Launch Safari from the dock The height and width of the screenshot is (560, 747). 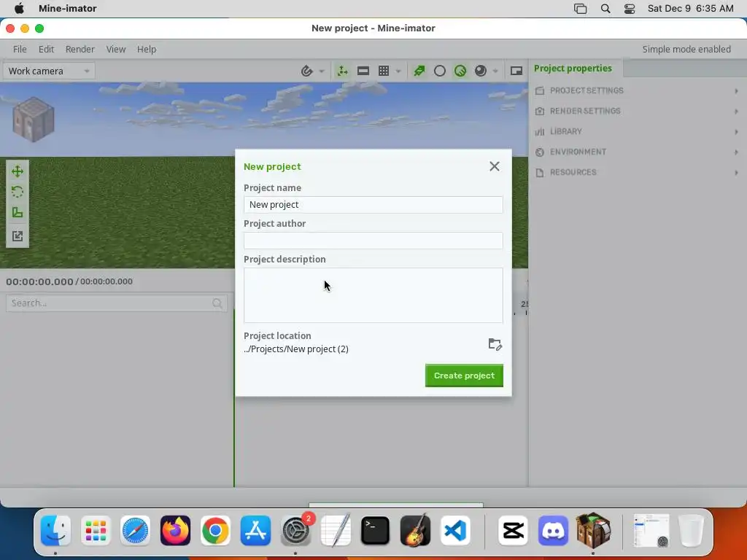click(x=135, y=531)
